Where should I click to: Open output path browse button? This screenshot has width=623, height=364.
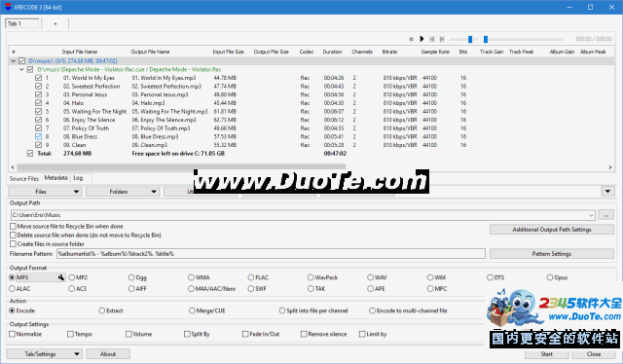pos(605,215)
